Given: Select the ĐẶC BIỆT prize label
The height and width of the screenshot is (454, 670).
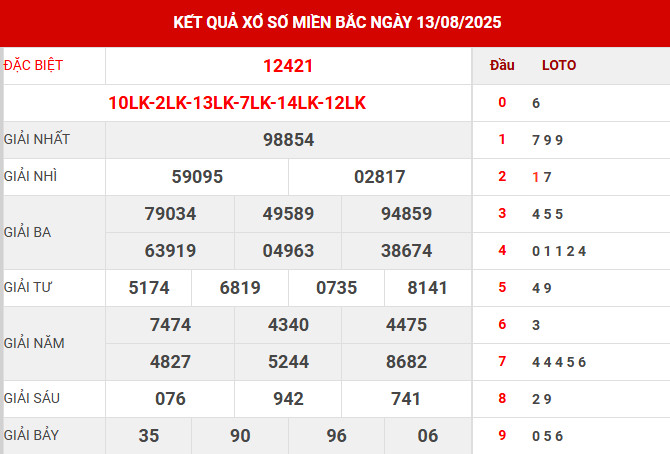Looking at the screenshot, I should tap(33, 65).
